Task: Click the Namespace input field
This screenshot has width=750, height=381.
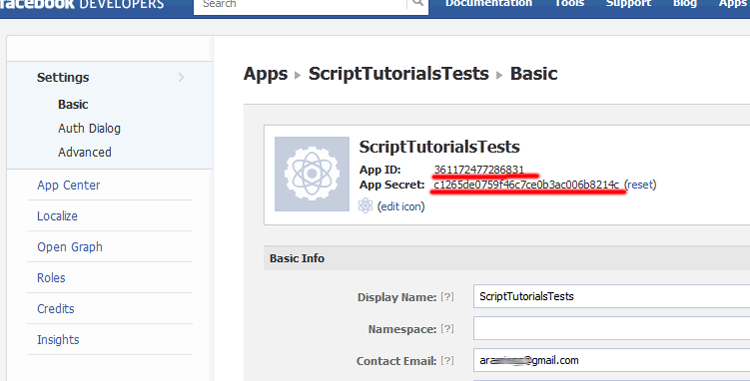Action: click(611, 328)
